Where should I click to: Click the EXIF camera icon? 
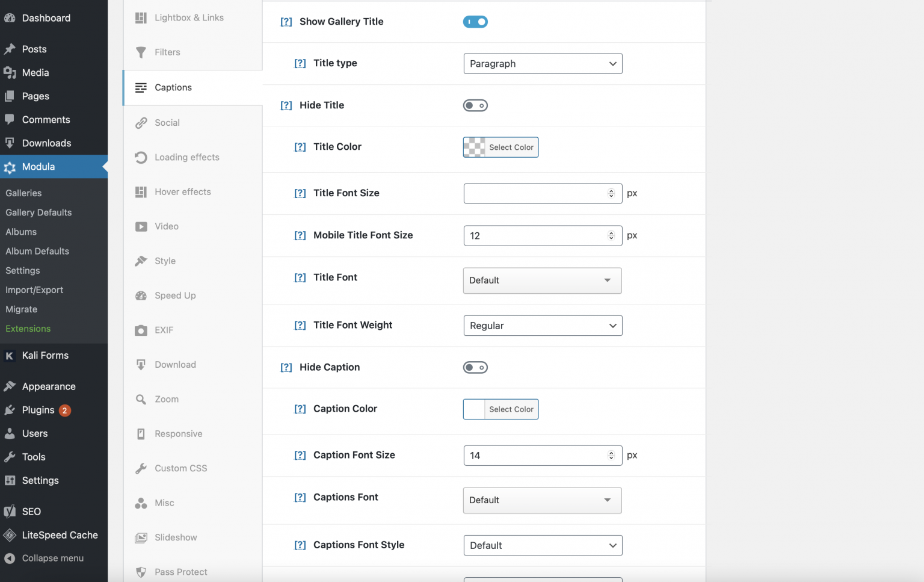[x=141, y=330]
